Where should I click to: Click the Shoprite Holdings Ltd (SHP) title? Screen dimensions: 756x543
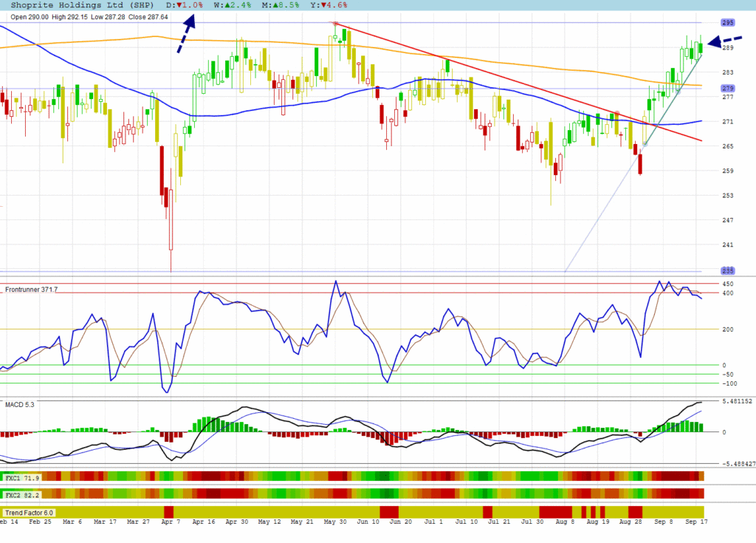pos(79,5)
